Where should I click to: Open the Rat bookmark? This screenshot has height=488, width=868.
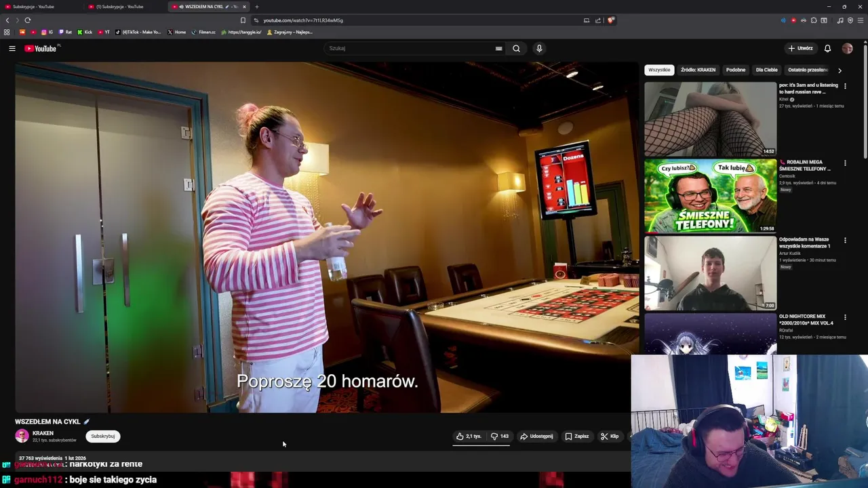coord(65,32)
